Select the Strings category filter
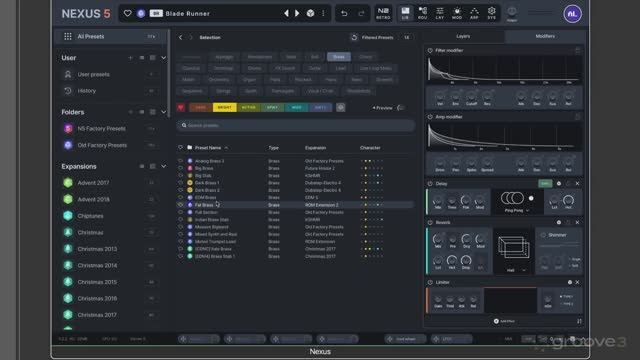Viewport: 640px width, 360px height. coord(223,91)
